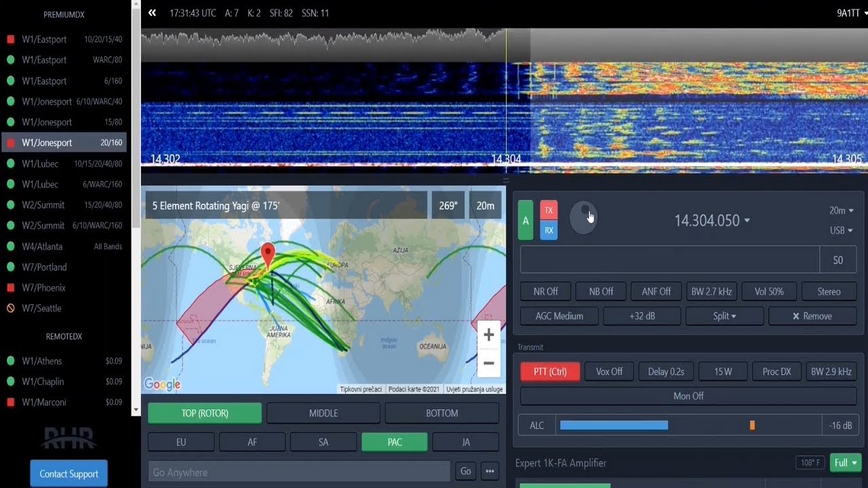Image resolution: width=868 pixels, height=488 pixels.
Task: Toggle Mon Off monitor button
Action: click(688, 396)
